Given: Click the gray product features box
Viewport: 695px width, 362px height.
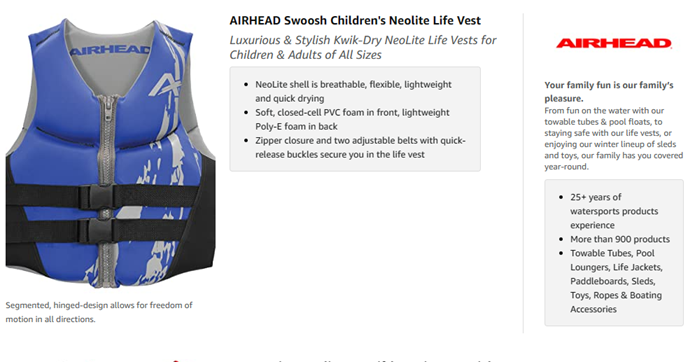Looking at the screenshot, I should (355, 119).
